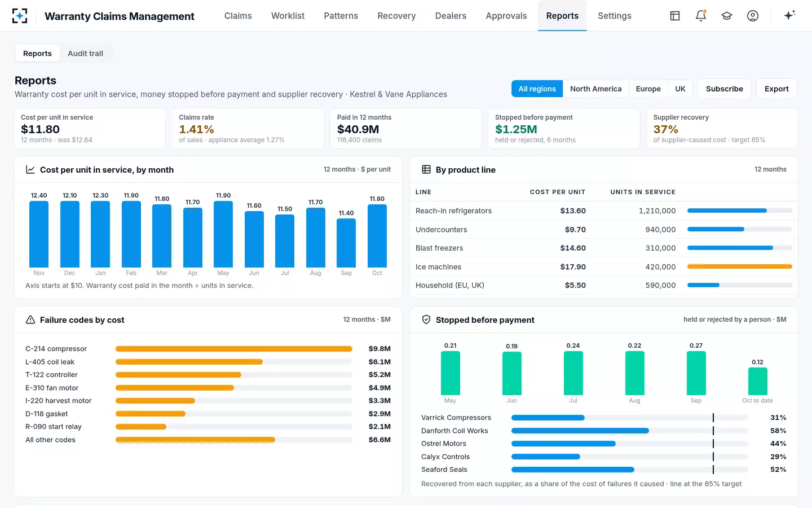Click the Reach-in refrigerators row
Image resolution: width=812 pixels, height=508 pixels.
tap(604, 211)
